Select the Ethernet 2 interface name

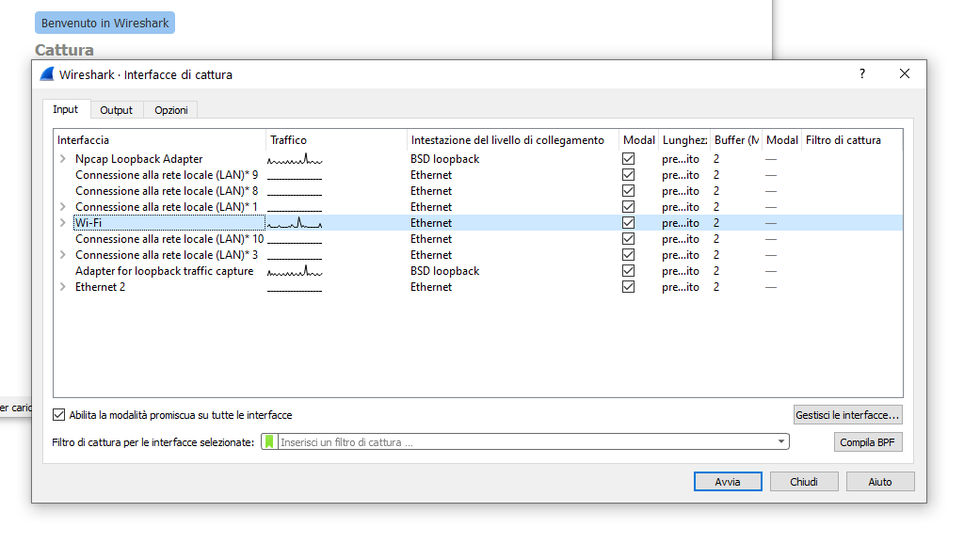(x=100, y=286)
